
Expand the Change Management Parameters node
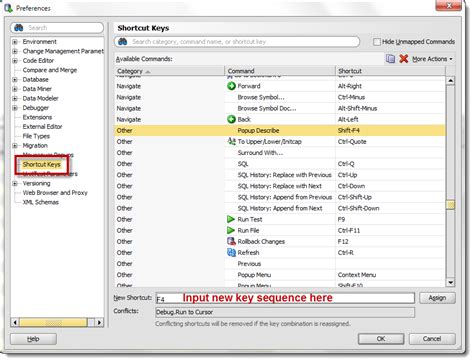[15, 51]
